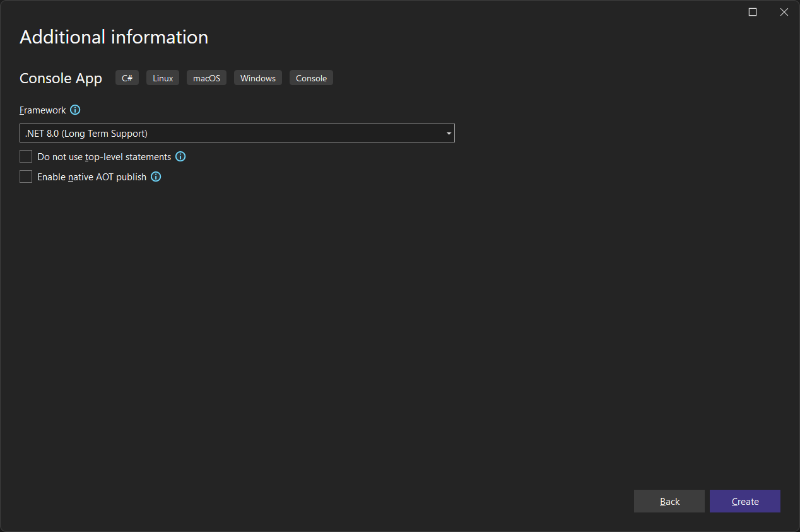Select the C# tag

point(127,78)
